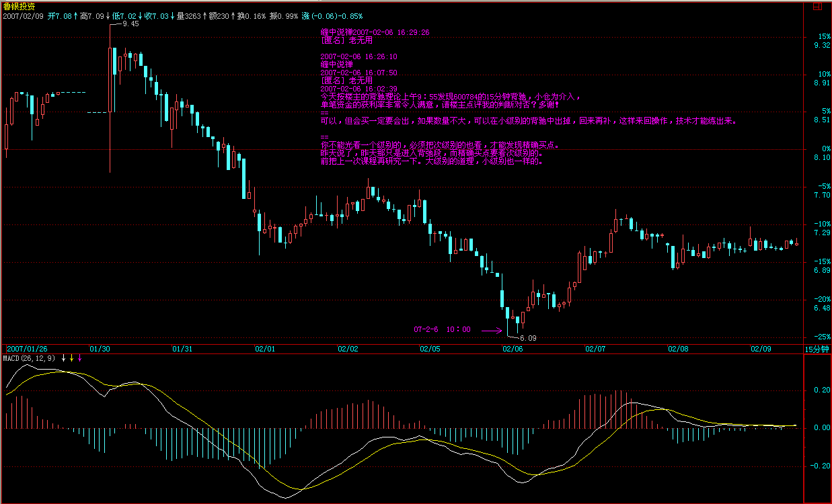832x504 pixels.
Task: Click the 02/09 date on time axis
Action: (760, 349)
